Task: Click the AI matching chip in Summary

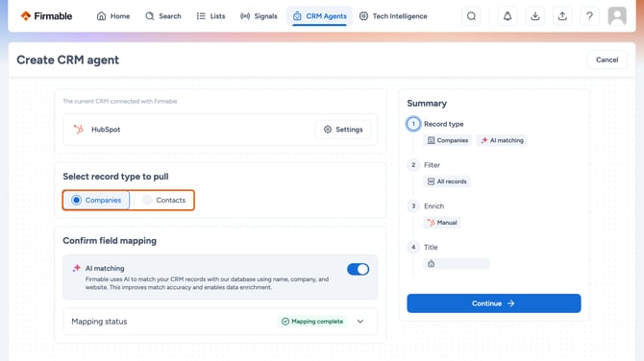Action: (x=502, y=140)
